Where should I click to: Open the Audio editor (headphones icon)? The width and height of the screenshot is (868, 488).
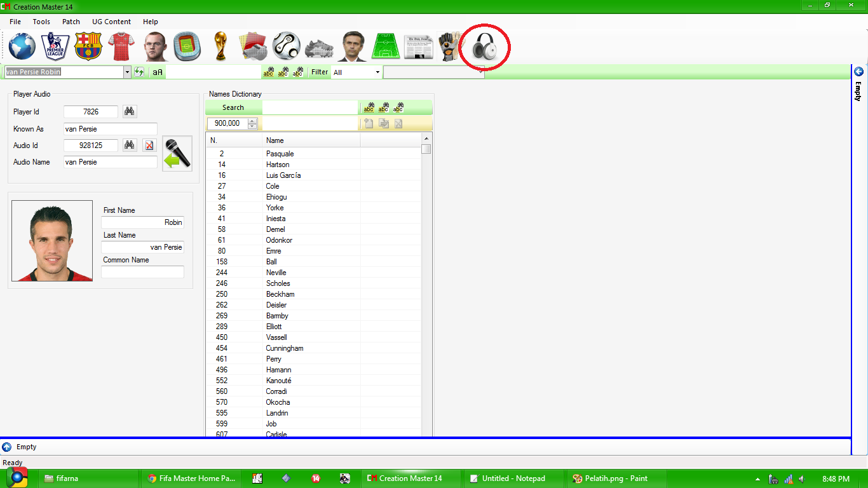click(x=484, y=46)
